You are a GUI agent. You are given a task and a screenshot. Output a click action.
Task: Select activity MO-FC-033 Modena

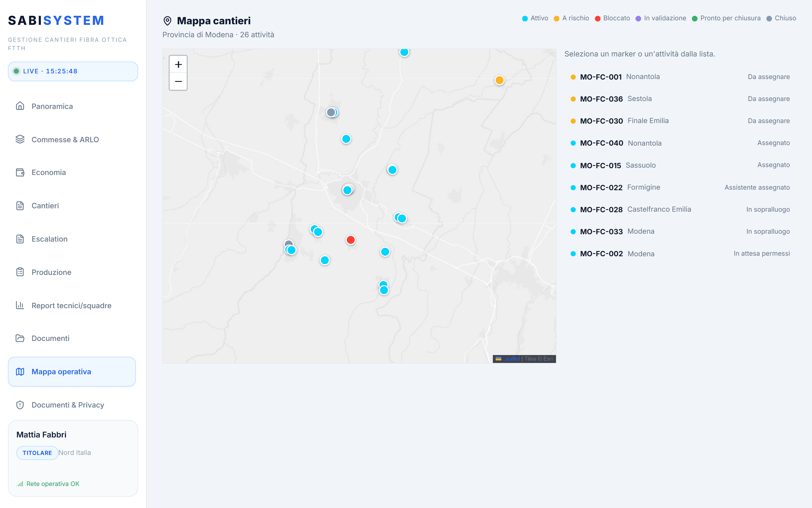point(680,231)
